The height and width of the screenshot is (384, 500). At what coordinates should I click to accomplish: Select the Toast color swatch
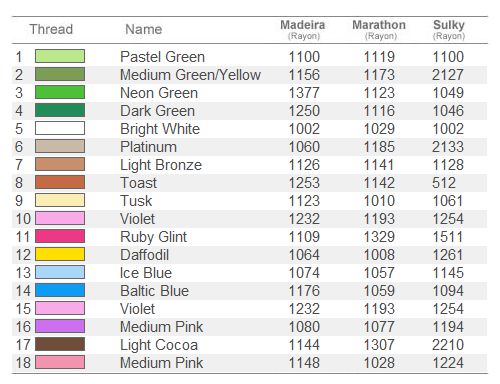point(60,182)
